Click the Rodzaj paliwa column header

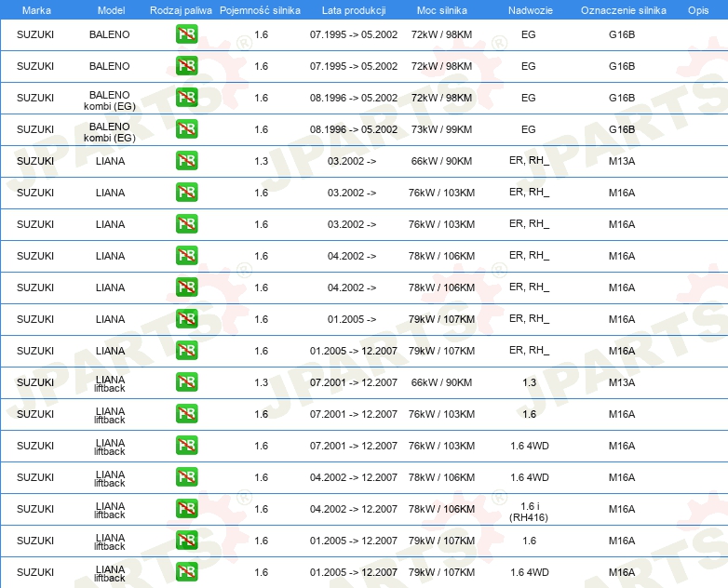tap(181, 10)
